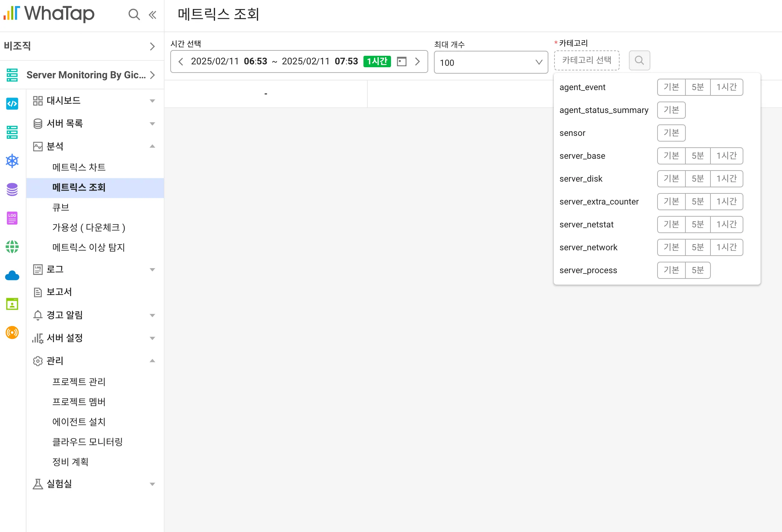Viewport: 782px width, 532px height.
Task: Expand the 경고 알림 menu
Action: click(95, 315)
